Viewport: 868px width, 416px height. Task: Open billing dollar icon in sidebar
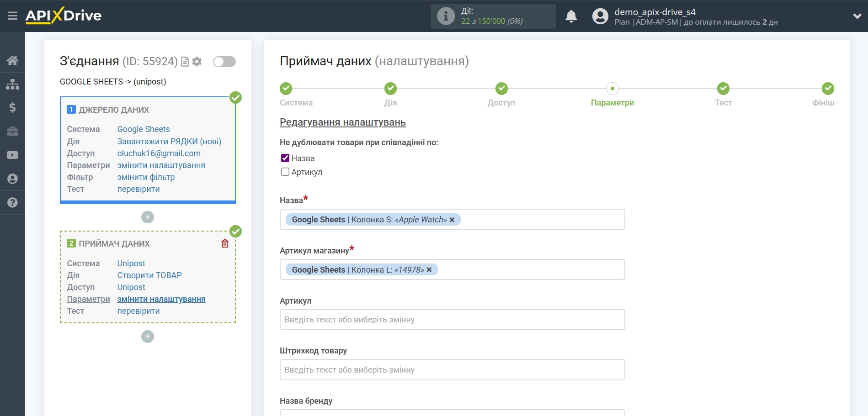[12, 108]
